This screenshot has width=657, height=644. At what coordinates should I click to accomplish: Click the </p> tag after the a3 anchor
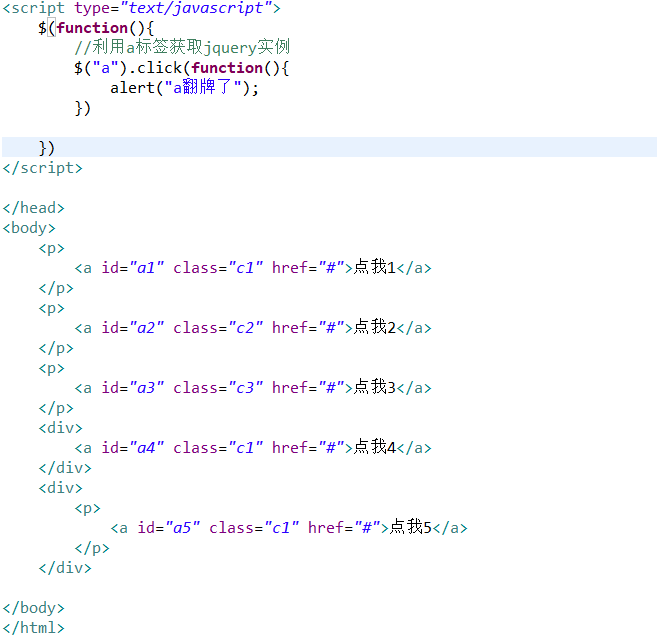tap(56, 408)
